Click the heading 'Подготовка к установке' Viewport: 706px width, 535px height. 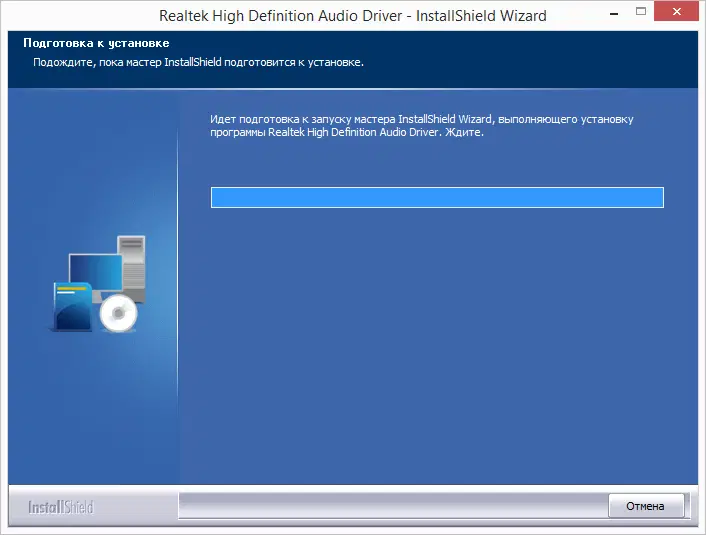click(x=96, y=43)
